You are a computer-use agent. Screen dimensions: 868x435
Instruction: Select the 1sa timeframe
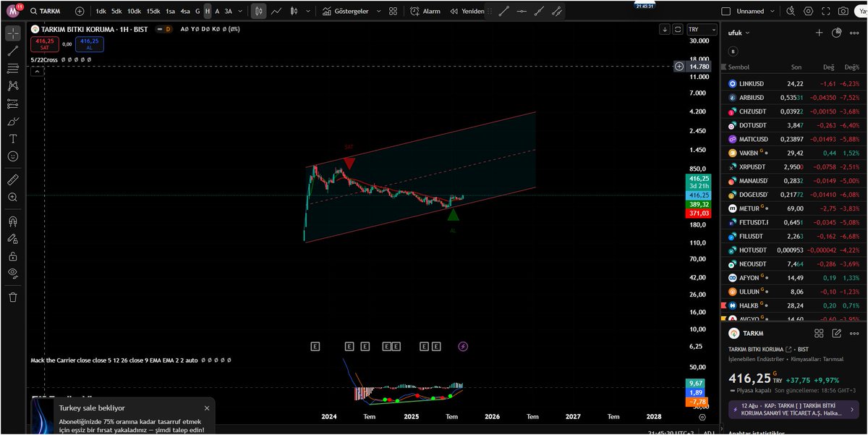coord(170,12)
